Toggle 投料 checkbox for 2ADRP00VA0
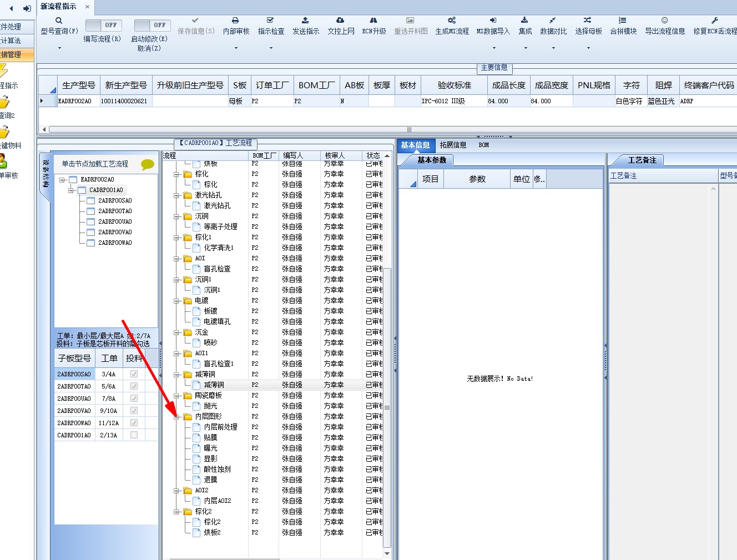This screenshot has width=737, height=560. tap(134, 411)
